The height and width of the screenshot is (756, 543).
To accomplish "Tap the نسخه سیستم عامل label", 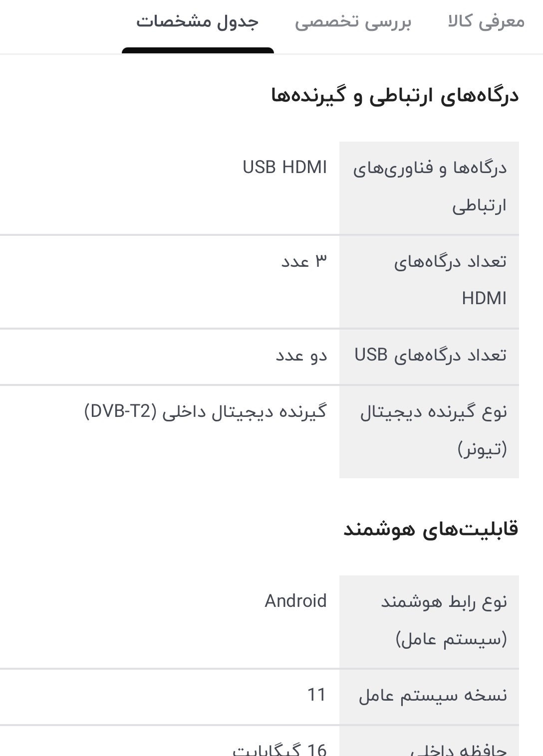I will [x=433, y=695].
